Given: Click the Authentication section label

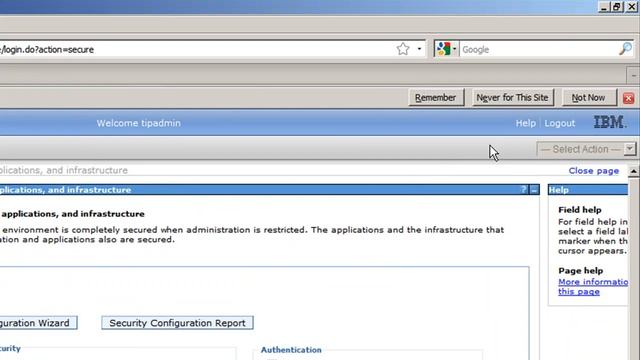Looking at the screenshot, I should coord(291,350).
